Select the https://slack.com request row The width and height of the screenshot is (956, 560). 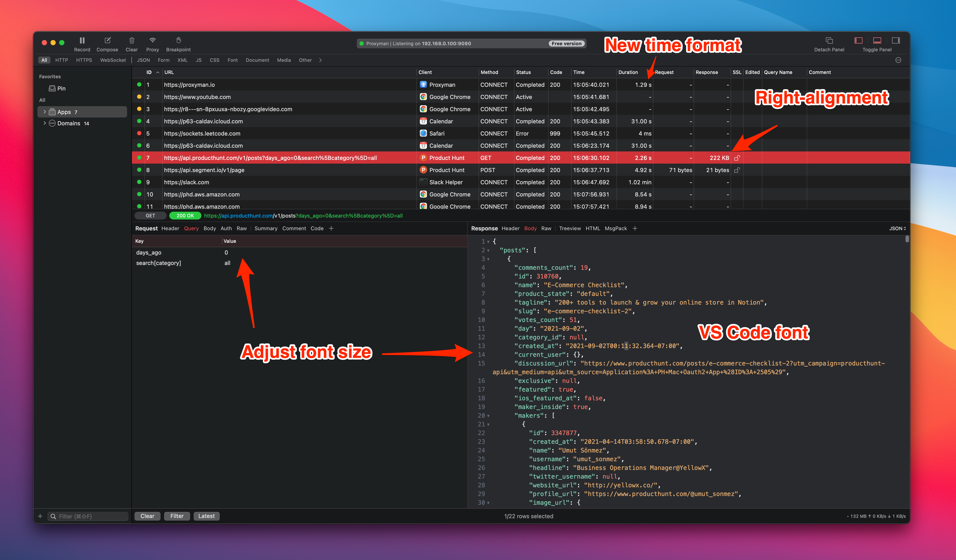click(x=520, y=182)
